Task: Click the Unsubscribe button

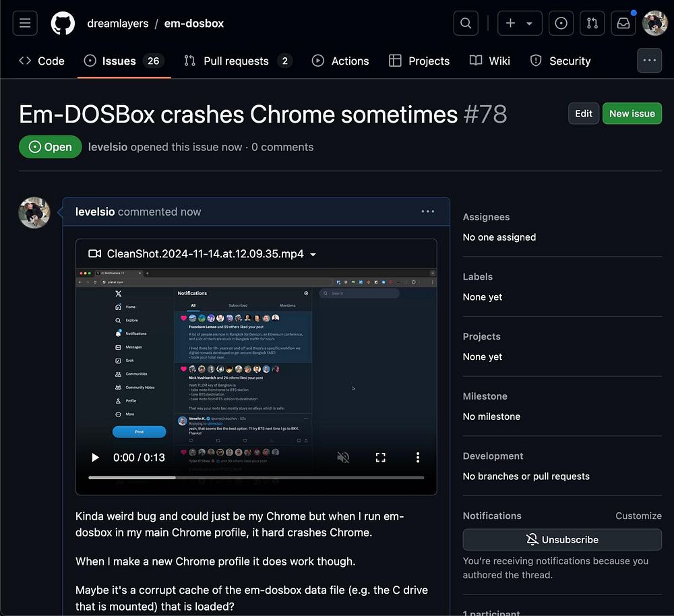Action: click(562, 539)
